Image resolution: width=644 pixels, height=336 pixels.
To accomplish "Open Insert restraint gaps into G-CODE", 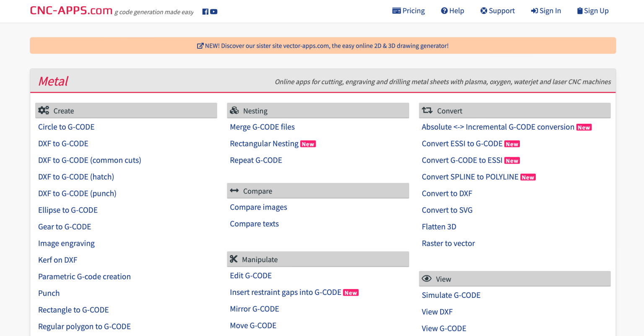I will point(286,292).
